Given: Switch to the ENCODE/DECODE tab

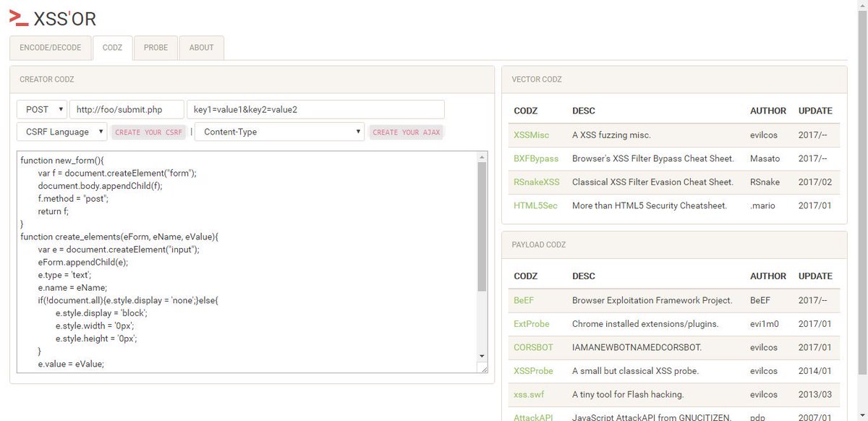Looking at the screenshot, I should 51,48.
